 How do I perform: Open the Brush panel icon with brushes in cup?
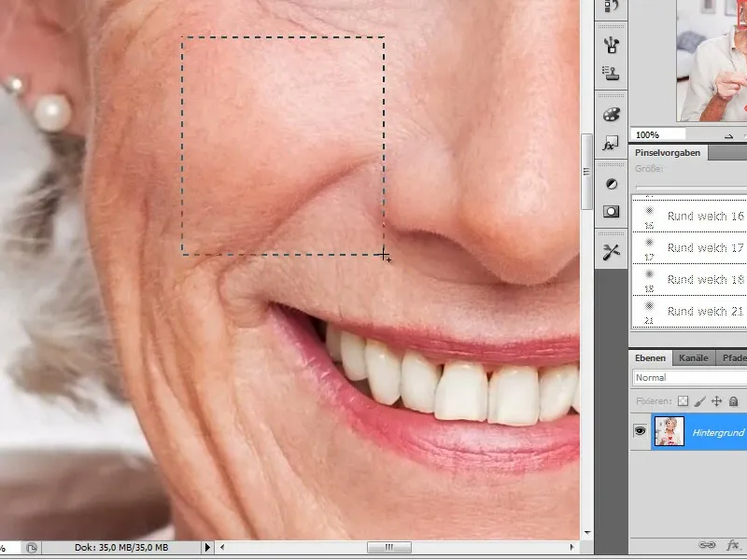click(612, 44)
